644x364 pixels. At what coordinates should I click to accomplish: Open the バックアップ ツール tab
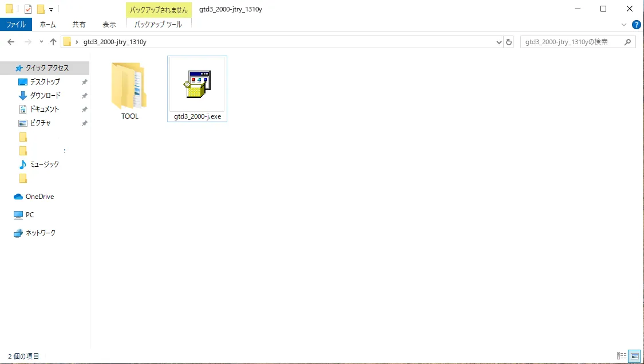pyautogui.click(x=158, y=25)
